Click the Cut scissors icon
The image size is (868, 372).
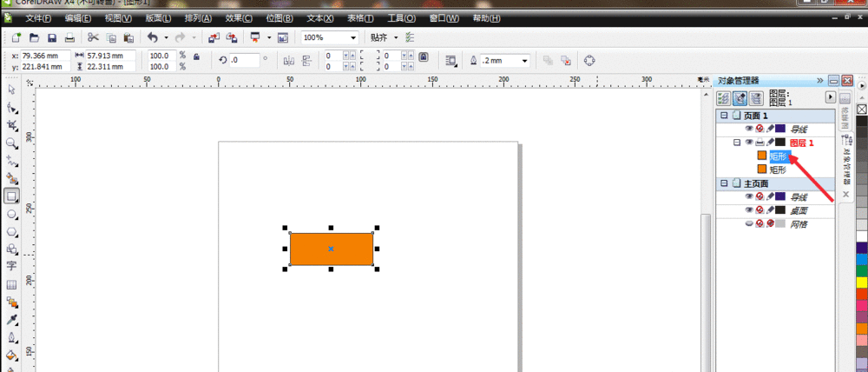(92, 38)
